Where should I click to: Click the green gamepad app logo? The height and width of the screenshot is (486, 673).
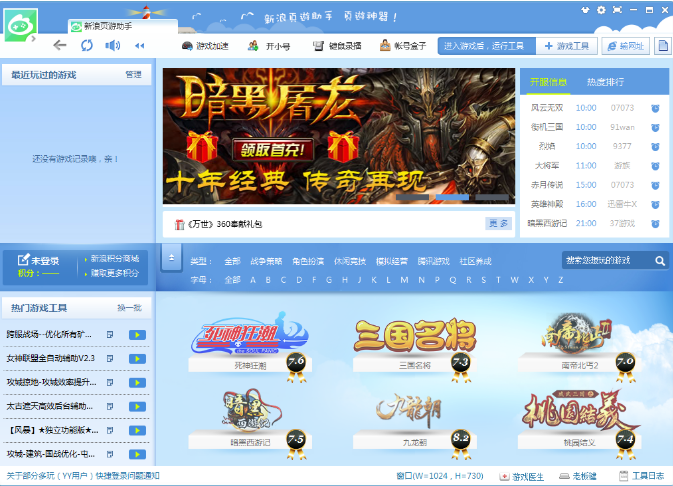click(x=21, y=25)
